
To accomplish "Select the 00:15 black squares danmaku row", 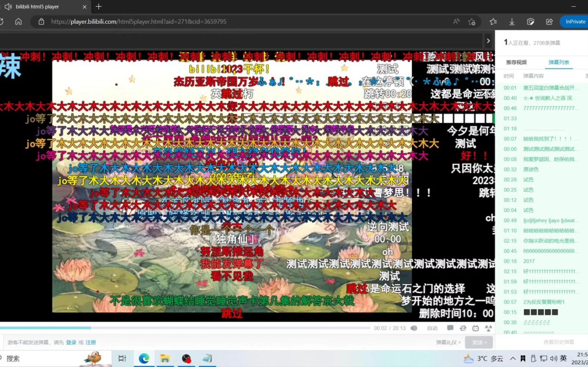I will (541, 312).
